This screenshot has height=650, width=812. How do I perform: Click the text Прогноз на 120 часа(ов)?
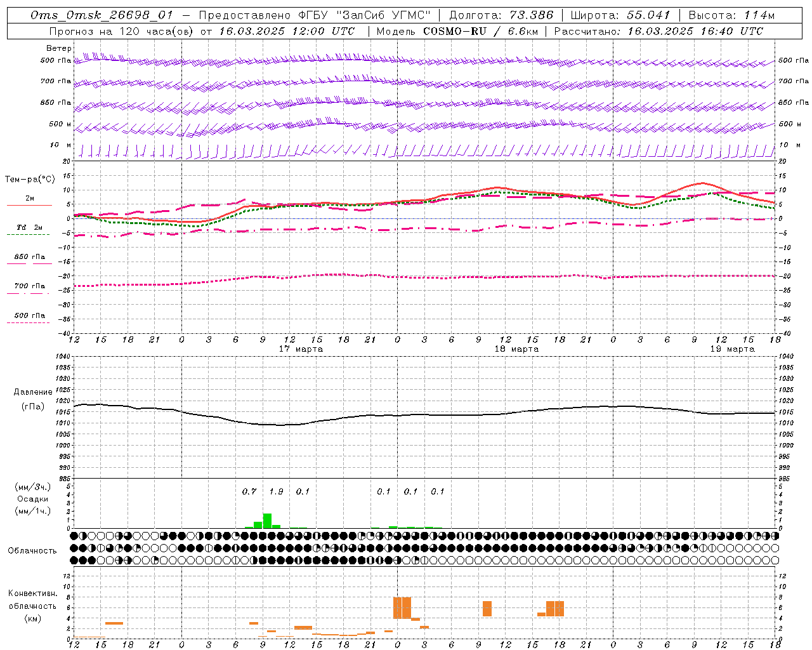122,31
